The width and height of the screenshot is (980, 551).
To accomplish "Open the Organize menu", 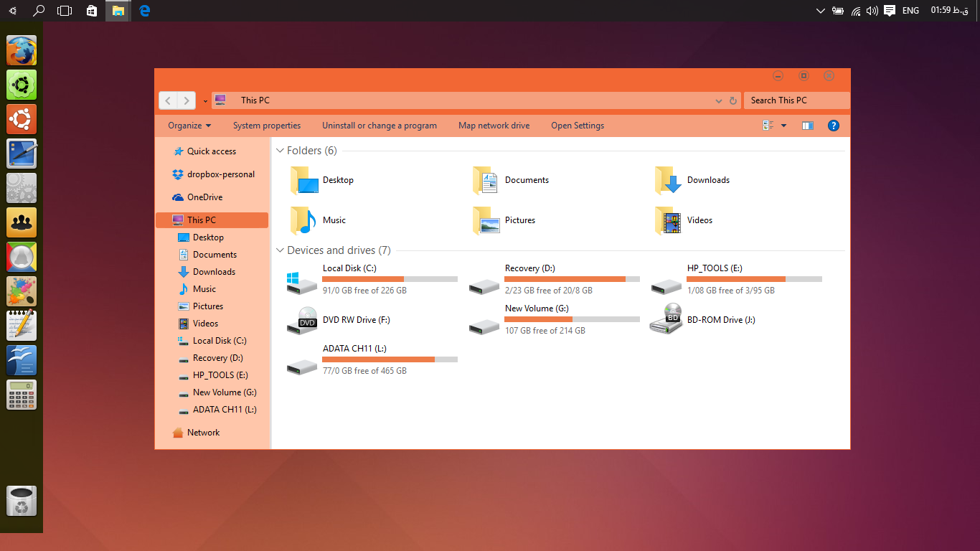I will tap(188, 125).
